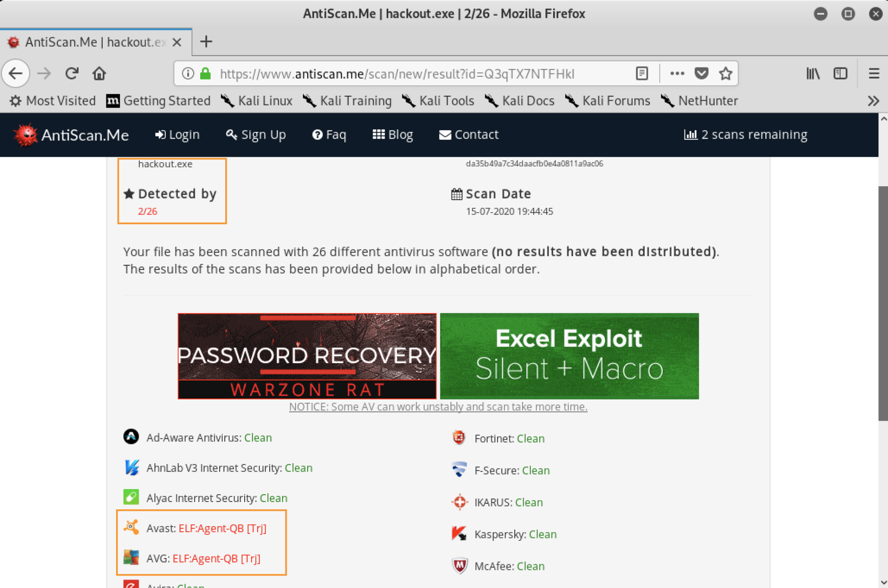The height and width of the screenshot is (588, 888).
Task: Open the Firefox home page
Action: [x=99, y=73]
